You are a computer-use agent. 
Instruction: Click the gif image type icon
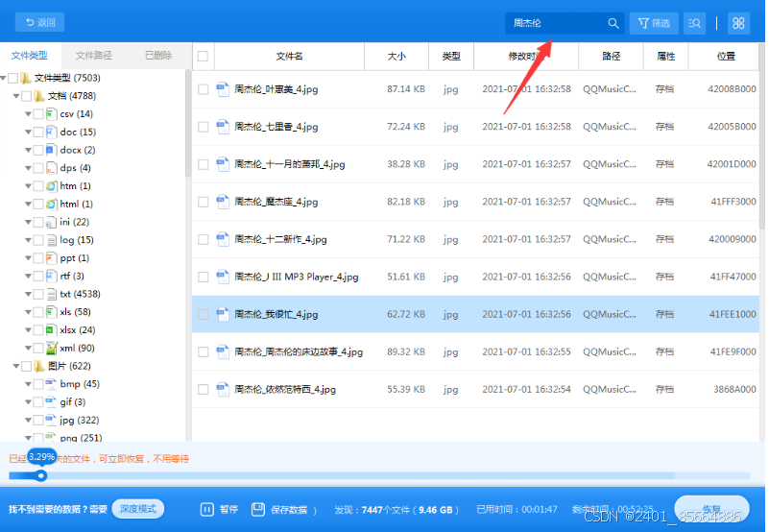point(51,402)
